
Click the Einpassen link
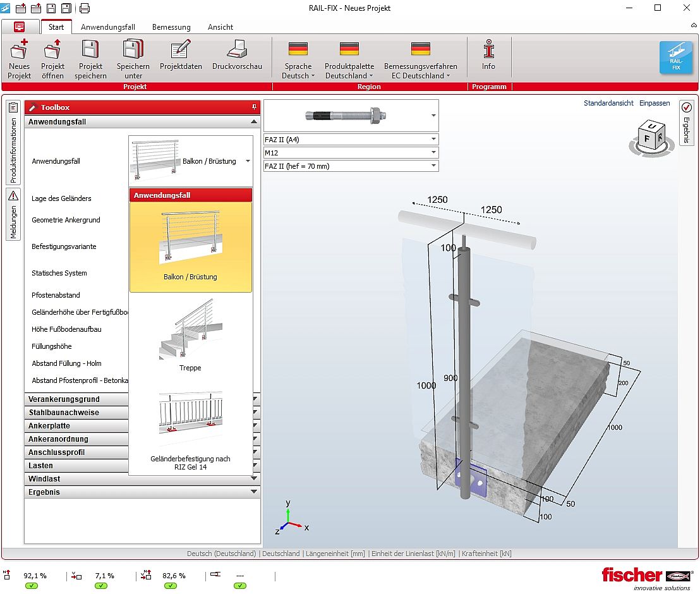[655, 103]
